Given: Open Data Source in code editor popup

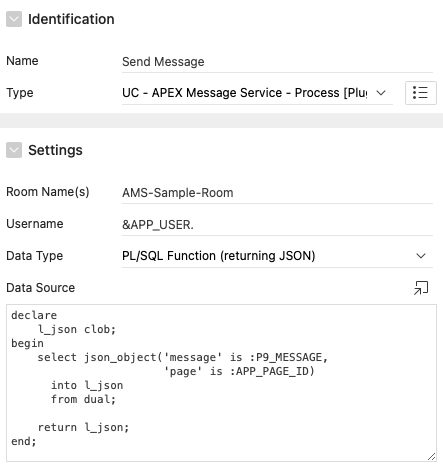Looking at the screenshot, I should [x=421, y=288].
